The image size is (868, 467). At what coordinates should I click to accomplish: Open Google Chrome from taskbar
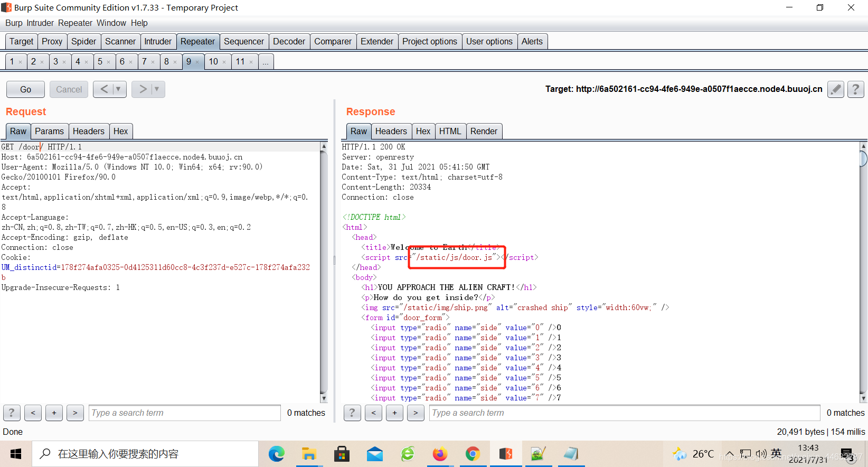473,454
